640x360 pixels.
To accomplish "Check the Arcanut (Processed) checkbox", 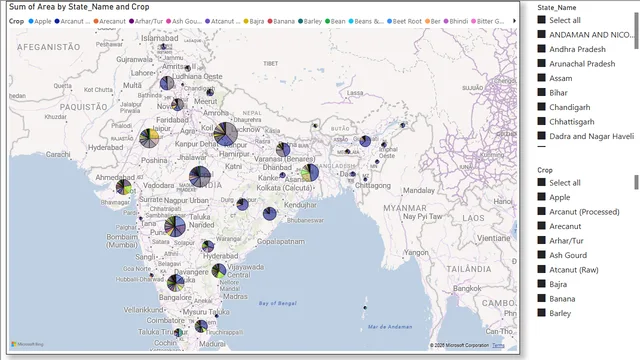I will point(542,211).
